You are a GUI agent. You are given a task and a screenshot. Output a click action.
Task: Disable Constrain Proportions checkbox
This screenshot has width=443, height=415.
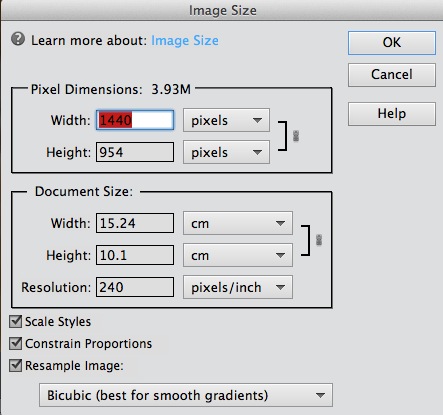pos(15,343)
